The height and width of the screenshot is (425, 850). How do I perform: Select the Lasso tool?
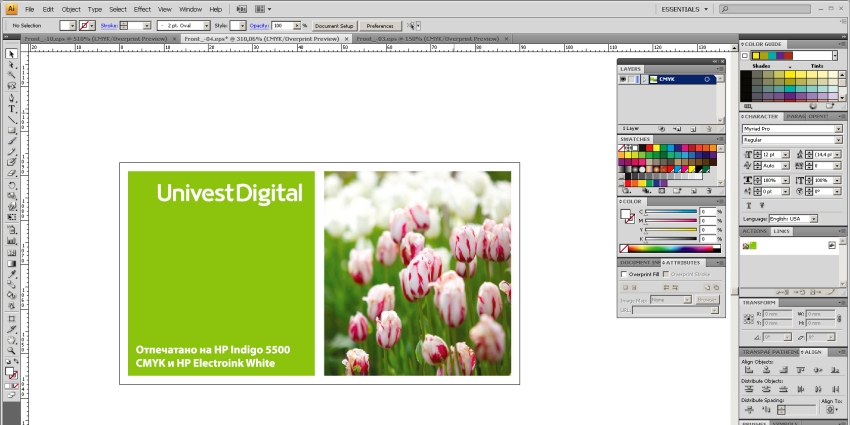11,86
